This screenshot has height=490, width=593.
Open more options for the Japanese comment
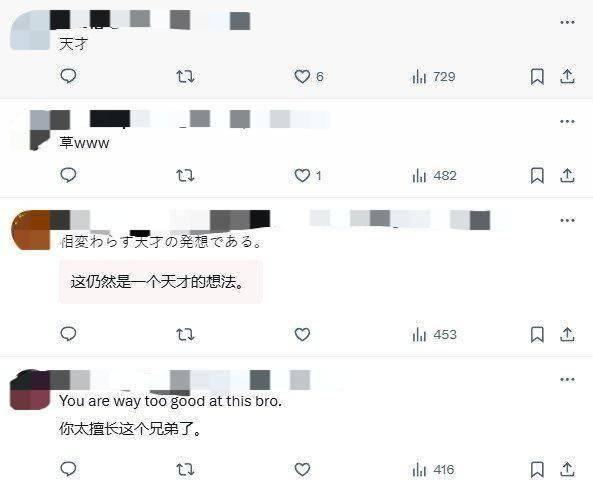click(x=567, y=220)
